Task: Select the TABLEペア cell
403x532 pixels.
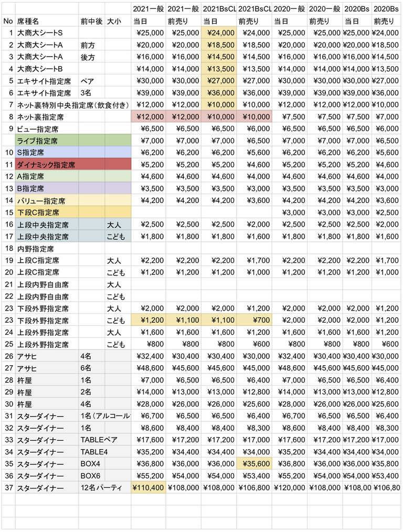Action: (x=105, y=440)
